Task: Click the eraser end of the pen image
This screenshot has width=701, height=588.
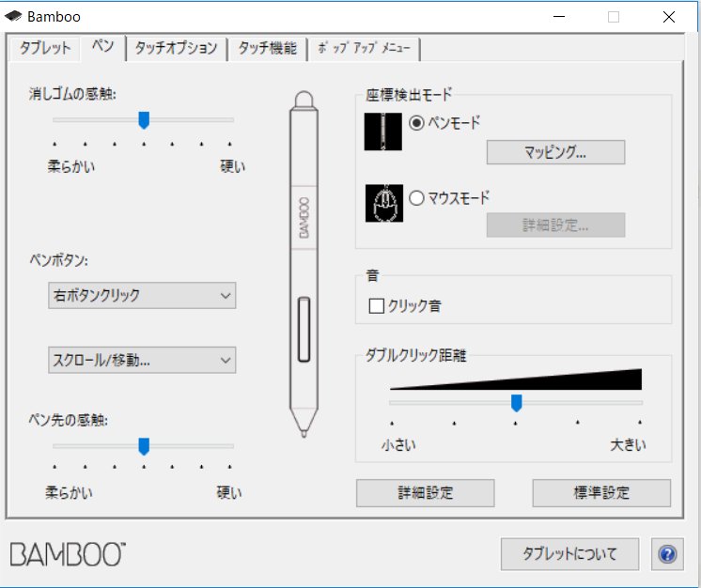Action: point(304,100)
